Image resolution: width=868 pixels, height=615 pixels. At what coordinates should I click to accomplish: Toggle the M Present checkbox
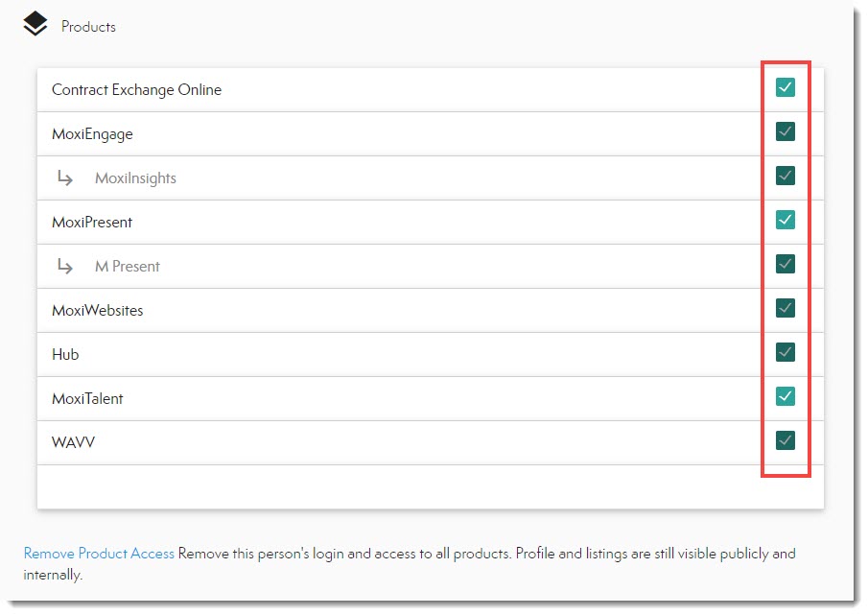786,265
